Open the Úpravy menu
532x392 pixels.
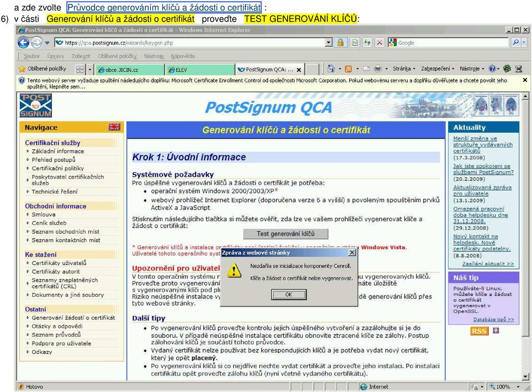(55, 57)
